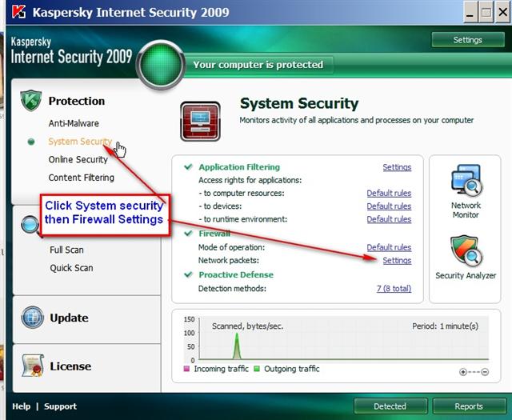Close the Kaspersky window
512x420 pixels.
tap(502, 12)
